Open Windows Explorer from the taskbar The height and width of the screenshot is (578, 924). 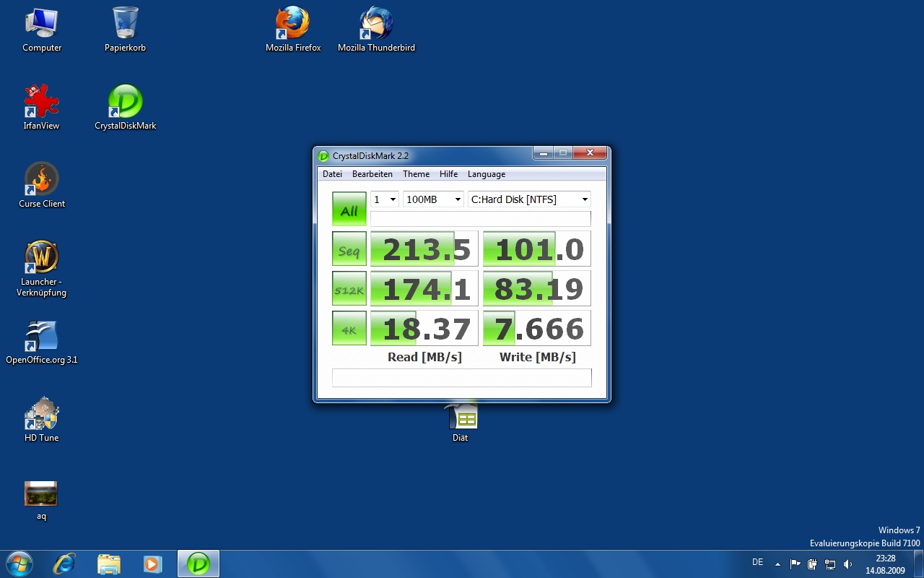(108, 564)
